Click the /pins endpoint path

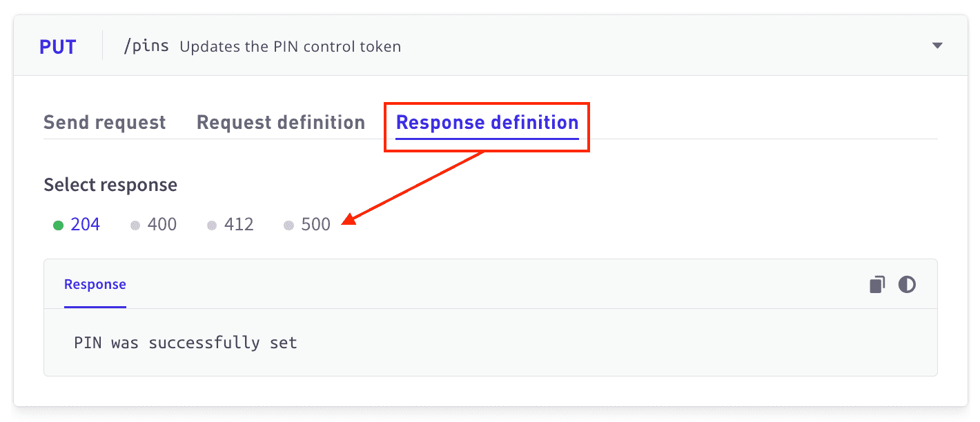[146, 45]
